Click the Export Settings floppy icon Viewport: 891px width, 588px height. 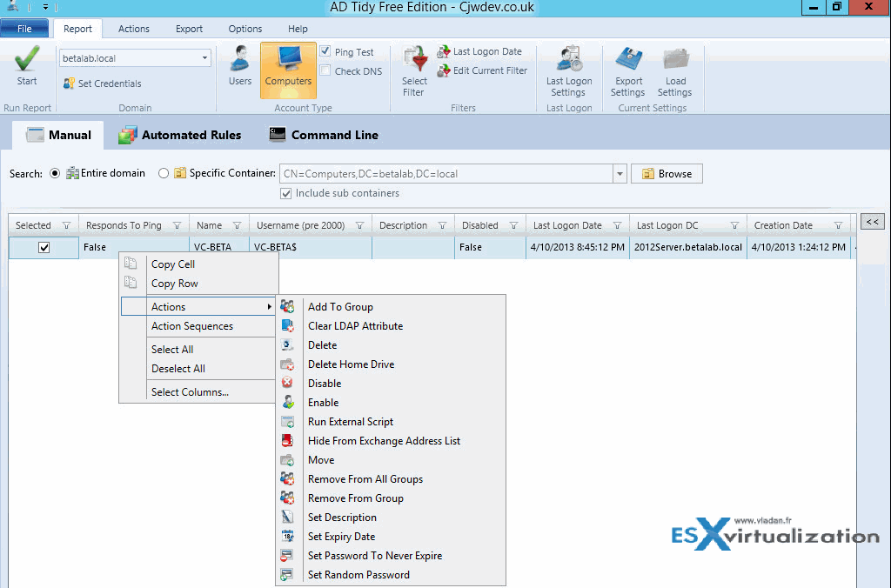(628, 59)
